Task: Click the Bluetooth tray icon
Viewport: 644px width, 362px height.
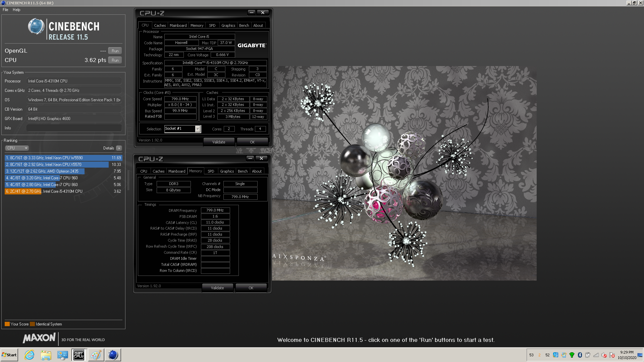Action: [580, 355]
